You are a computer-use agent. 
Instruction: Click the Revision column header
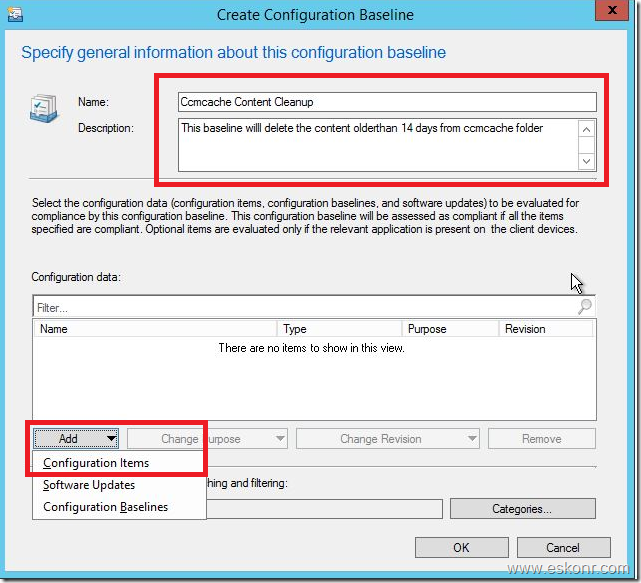[546, 329]
